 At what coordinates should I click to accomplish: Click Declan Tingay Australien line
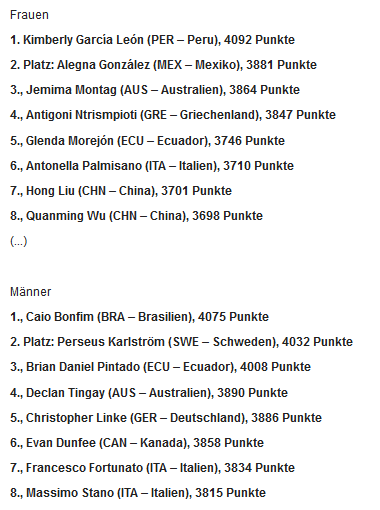pyautogui.click(x=149, y=393)
